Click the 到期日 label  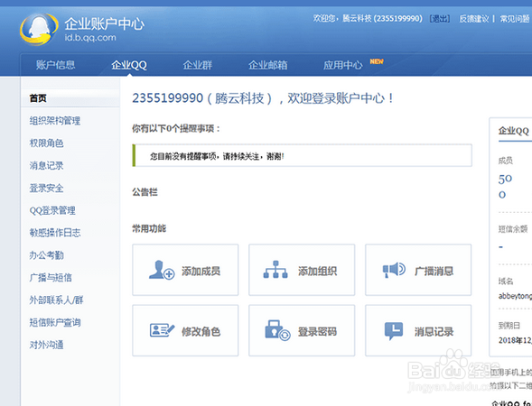pyautogui.click(x=509, y=326)
